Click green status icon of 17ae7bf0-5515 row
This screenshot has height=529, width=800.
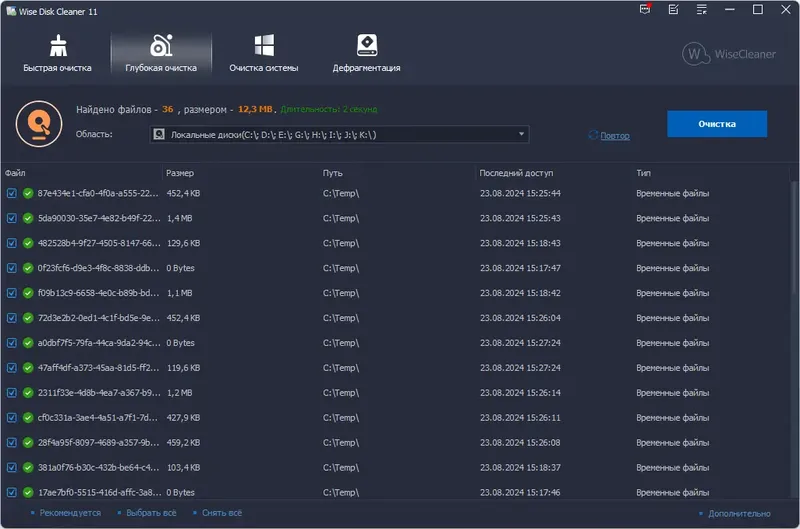(x=28, y=493)
